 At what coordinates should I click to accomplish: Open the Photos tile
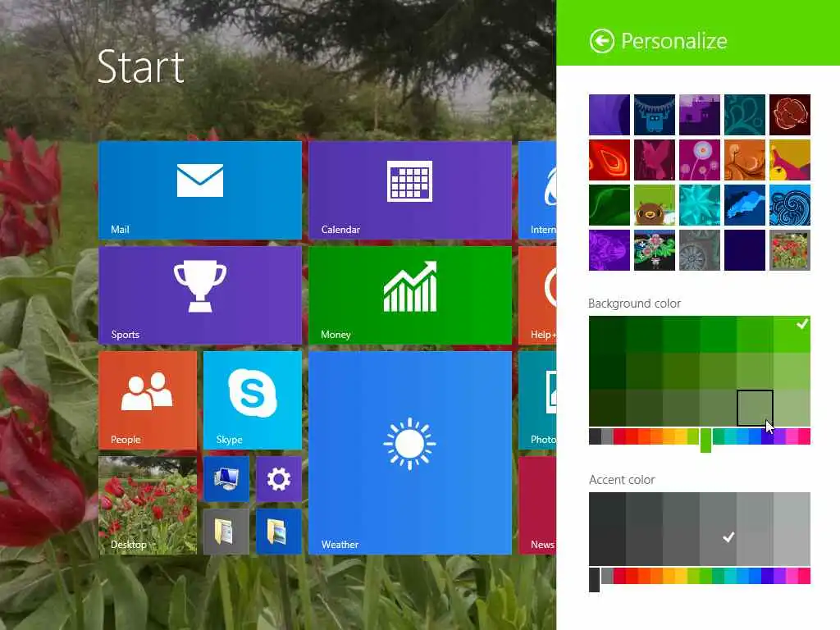537,399
